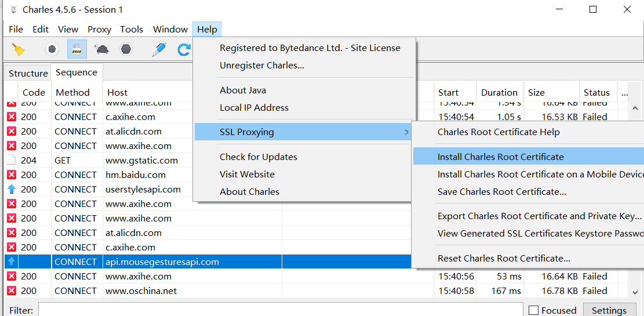Select the www.oschina.net host cell

[x=141, y=291]
